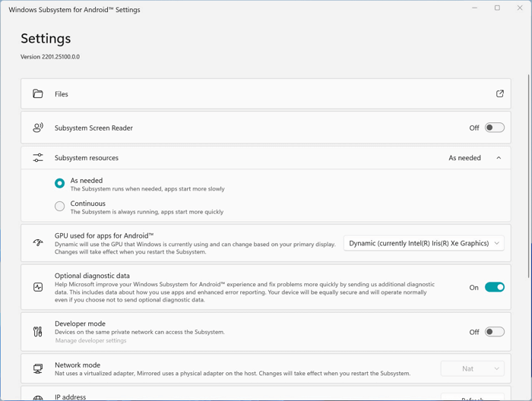Enable the Developer mode toggle

[x=494, y=332]
